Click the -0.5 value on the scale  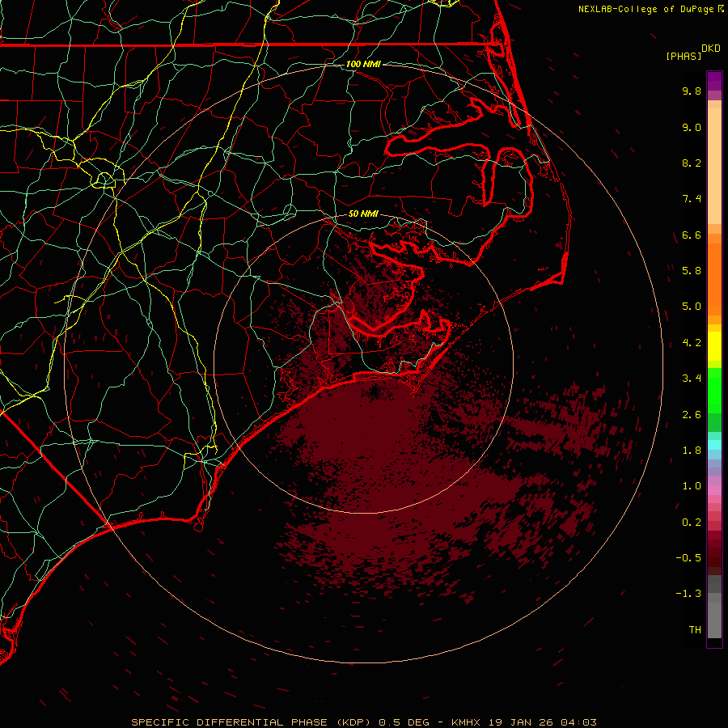pyautogui.click(x=688, y=558)
